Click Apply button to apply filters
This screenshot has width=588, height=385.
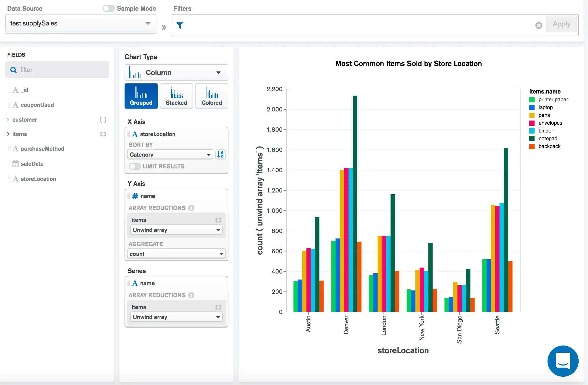(x=562, y=24)
